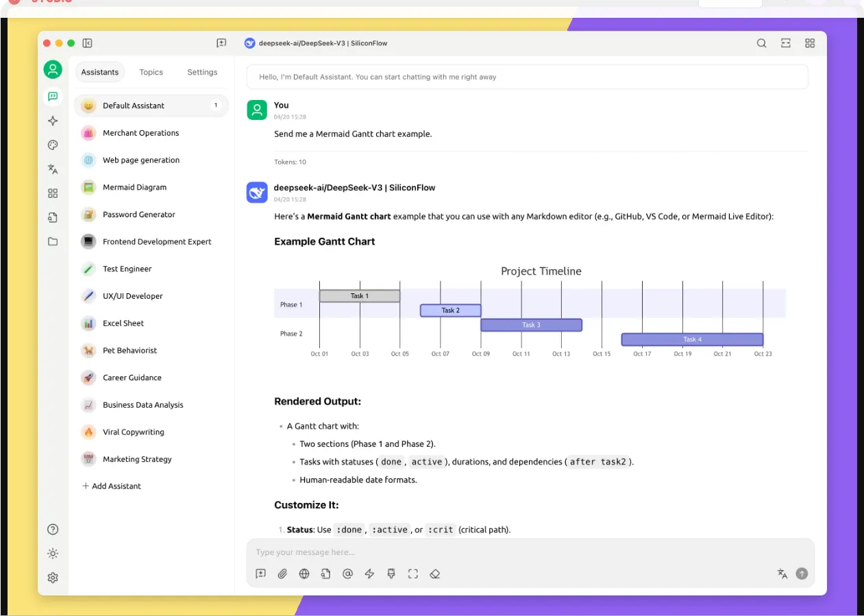The image size is (864, 616).
Task: Open the files folder page in sidebar
Action: [53, 241]
